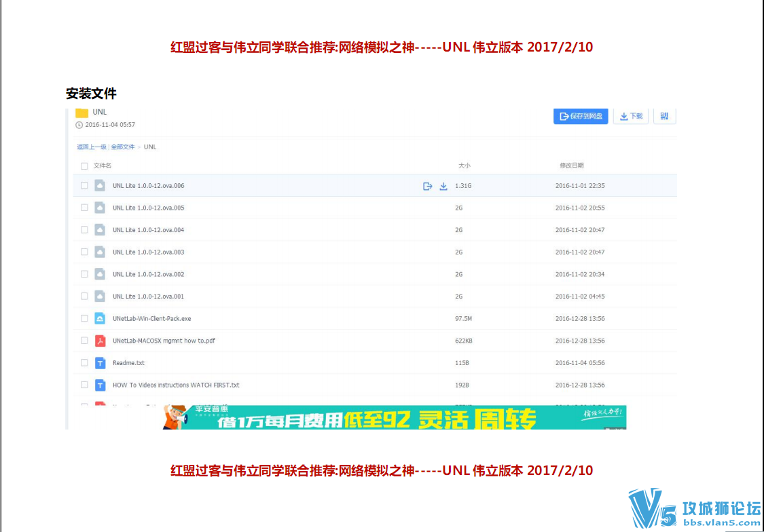Click date 2016-11-02 20:55
The width and height of the screenshot is (764, 532).
580,208
